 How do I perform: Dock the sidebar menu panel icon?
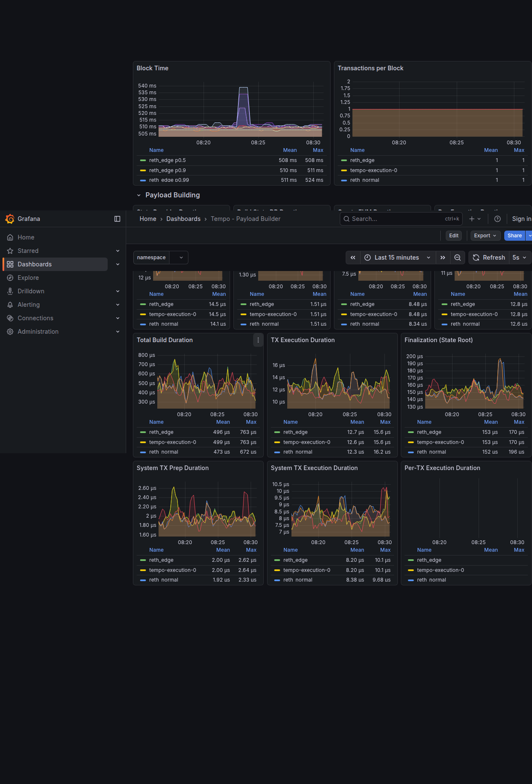(x=117, y=219)
